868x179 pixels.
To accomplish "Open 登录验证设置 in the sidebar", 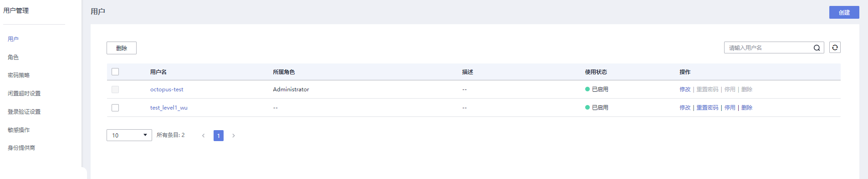I will tap(24, 112).
